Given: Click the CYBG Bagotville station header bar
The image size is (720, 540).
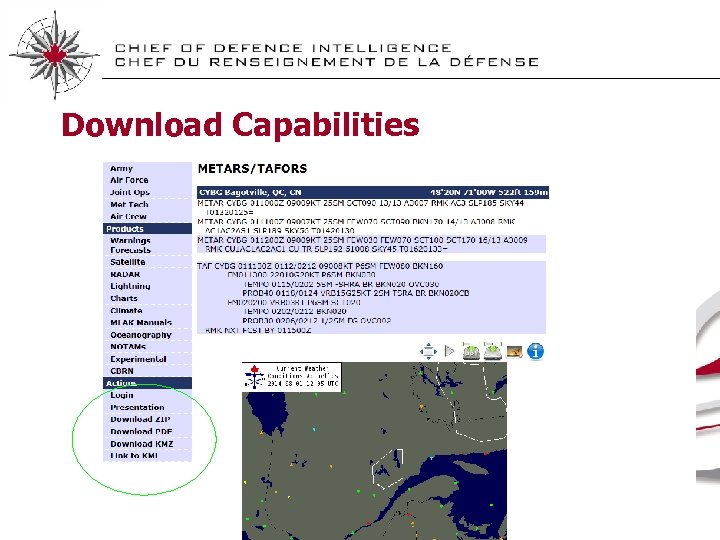Looking at the screenshot, I should tap(373, 192).
